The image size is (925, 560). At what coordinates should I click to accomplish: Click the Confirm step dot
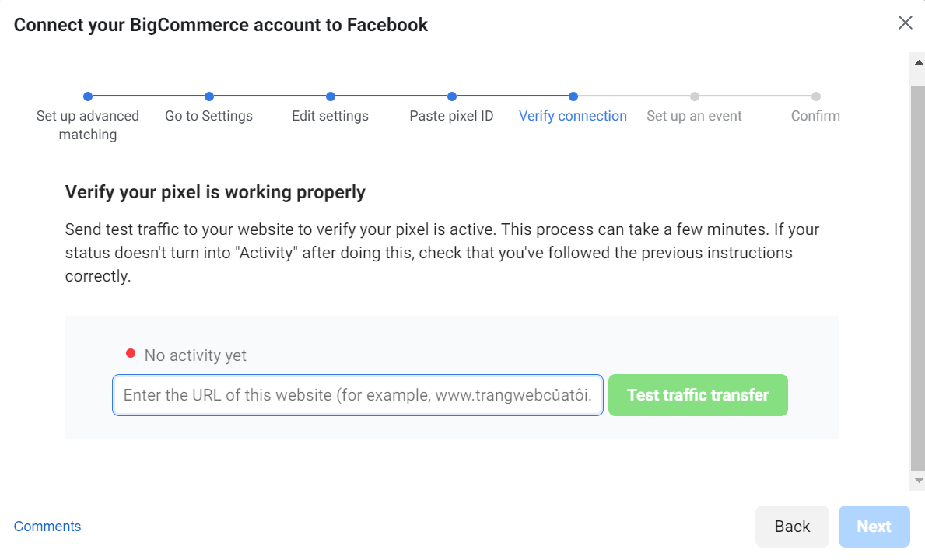(816, 96)
